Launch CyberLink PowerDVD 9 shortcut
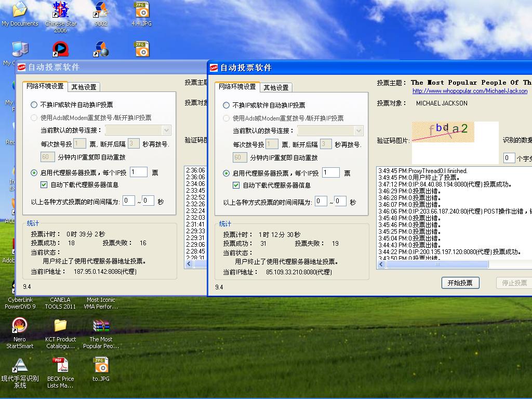This screenshot has height=399, width=532. (x=20, y=288)
